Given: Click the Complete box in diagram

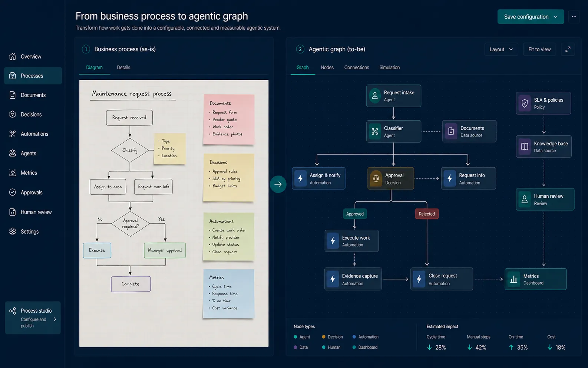Looking at the screenshot, I should coord(131,284).
